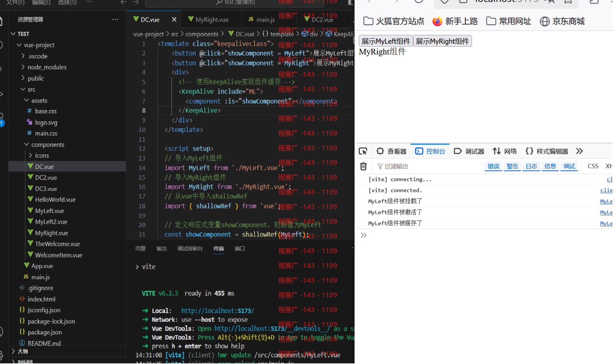
Task: Open base.css in the explorer
Action: pos(45,111)
